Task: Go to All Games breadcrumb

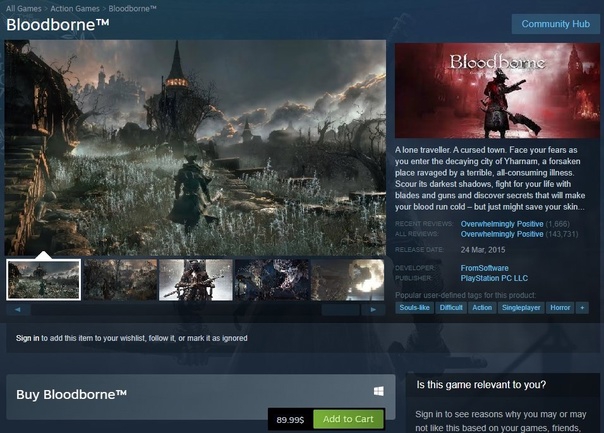Action: (x=23, y=8)
